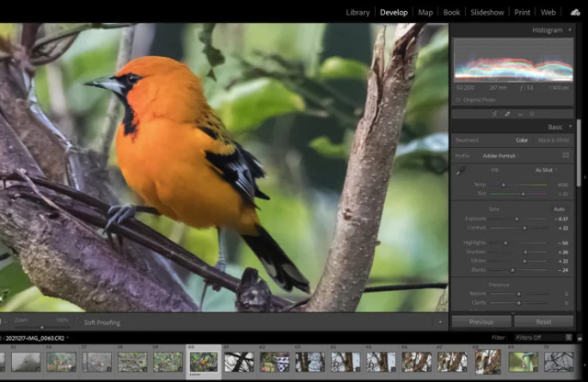The height and width of the screenshot is (382, 588).
Task: Collapse the Histogram panel
Action: click(x=570, y=30)
